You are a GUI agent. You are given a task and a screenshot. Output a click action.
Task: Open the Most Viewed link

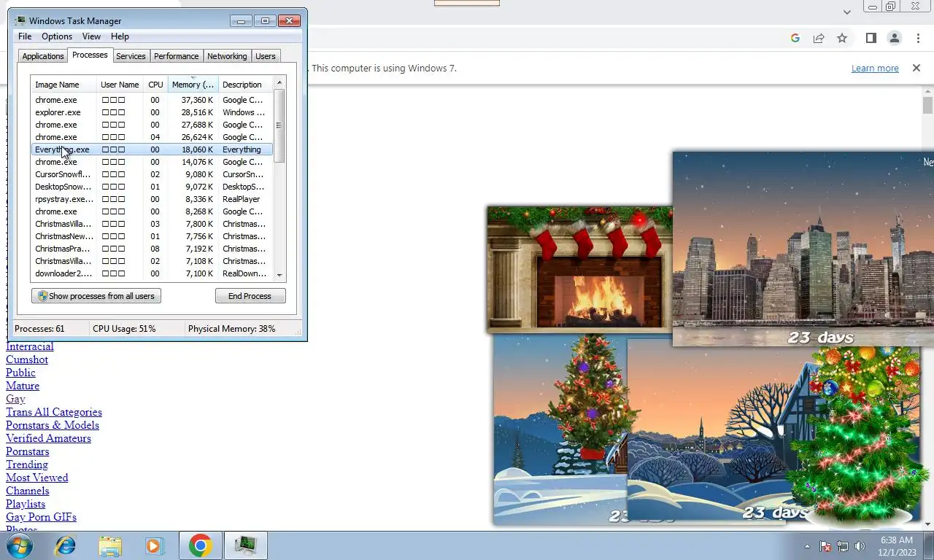36,478
